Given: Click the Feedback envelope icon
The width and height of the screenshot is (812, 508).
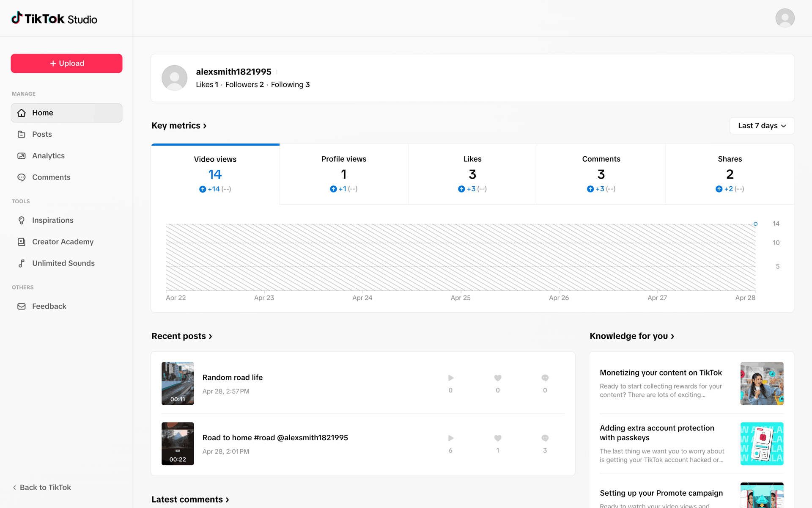Looking at the screenshot, I should pyautogui.click(x=22, y=306).
